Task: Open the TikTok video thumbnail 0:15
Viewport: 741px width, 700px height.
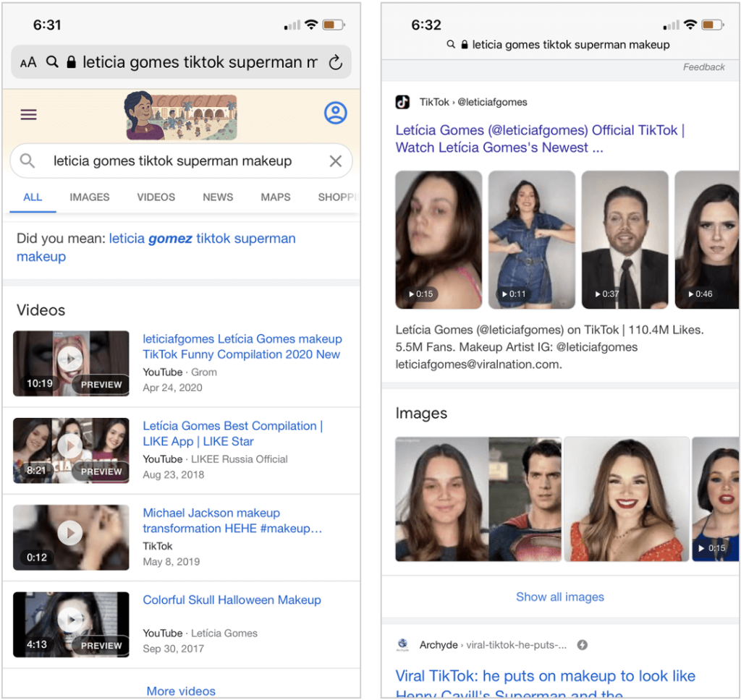Action: tap(439, 239)
